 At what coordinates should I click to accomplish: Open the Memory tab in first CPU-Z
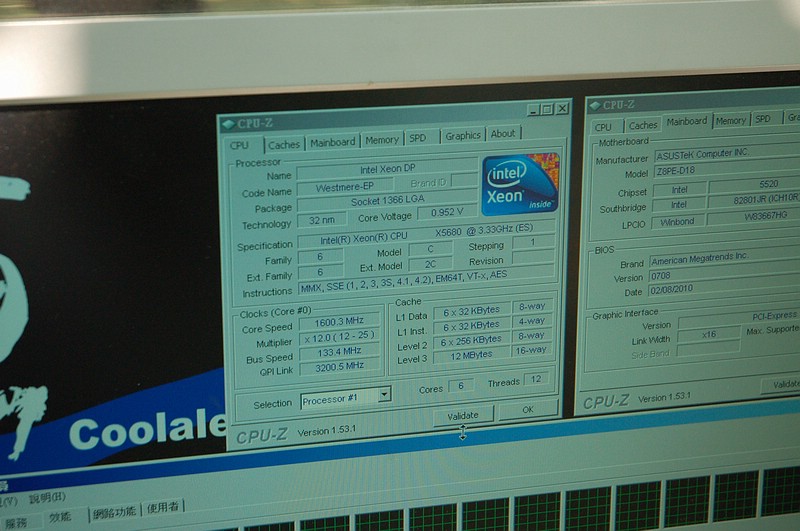pos(382,140)
